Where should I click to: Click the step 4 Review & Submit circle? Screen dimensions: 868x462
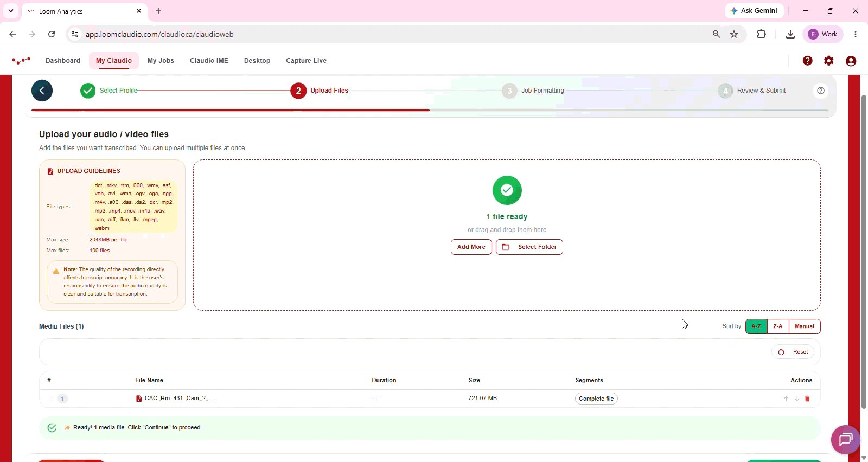coord(725,91)
